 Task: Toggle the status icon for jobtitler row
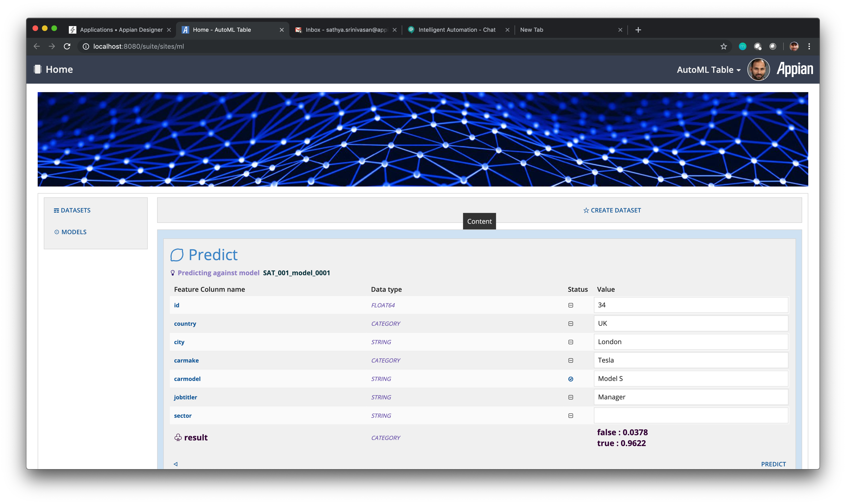(x=570, y=397)
